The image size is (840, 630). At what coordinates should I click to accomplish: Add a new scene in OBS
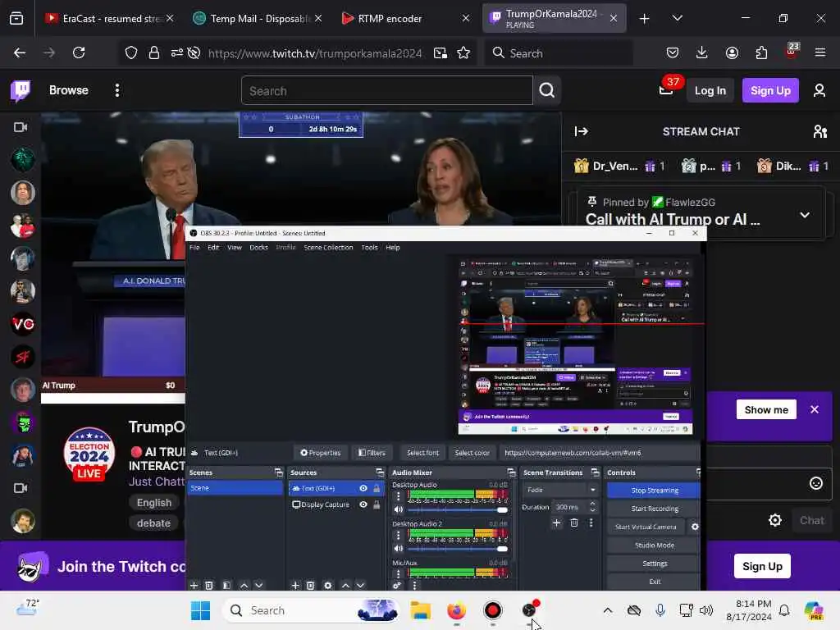[x=194, y=586]
